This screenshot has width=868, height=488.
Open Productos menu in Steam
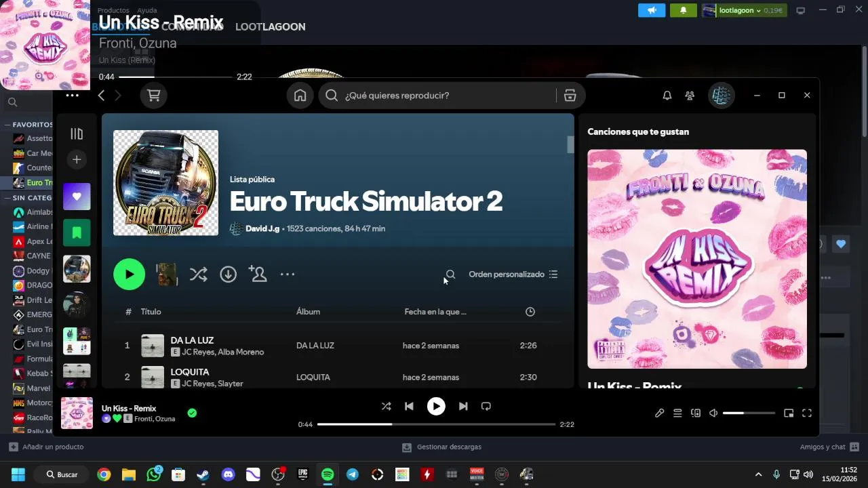[113, 10]
